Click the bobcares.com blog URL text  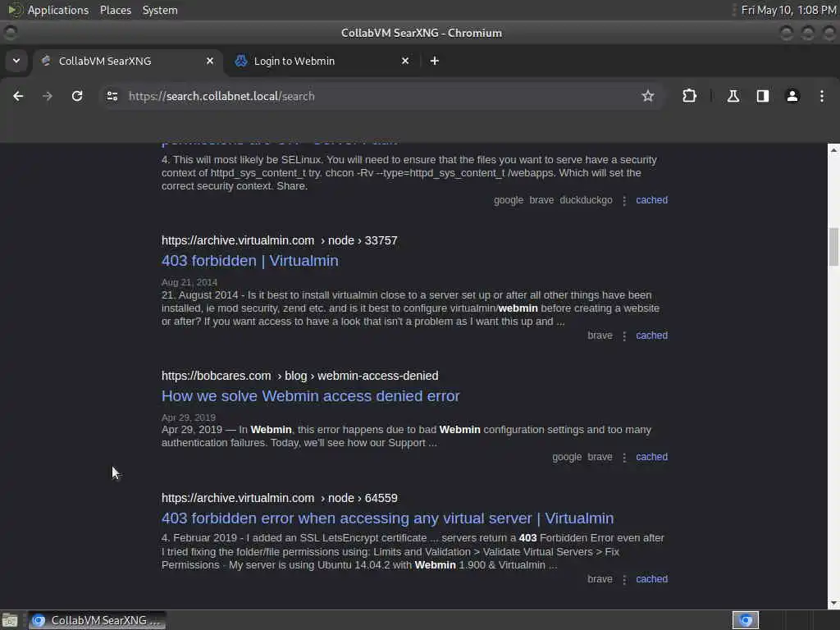(x=299, y=376)
